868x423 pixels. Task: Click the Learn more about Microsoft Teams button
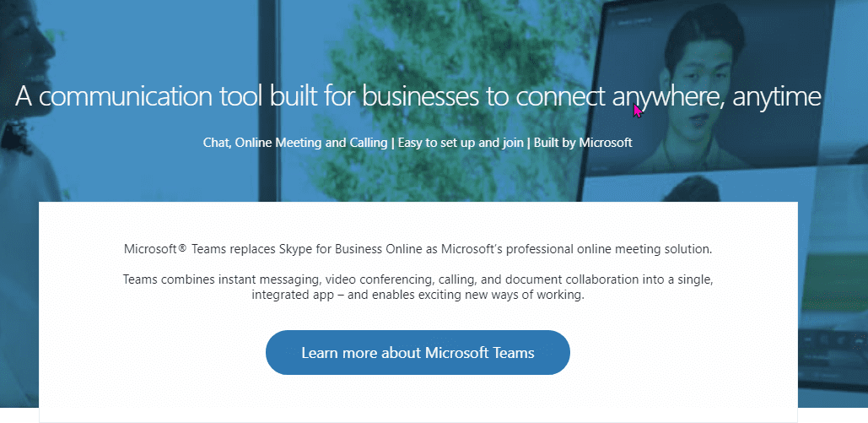pos(418,353)
